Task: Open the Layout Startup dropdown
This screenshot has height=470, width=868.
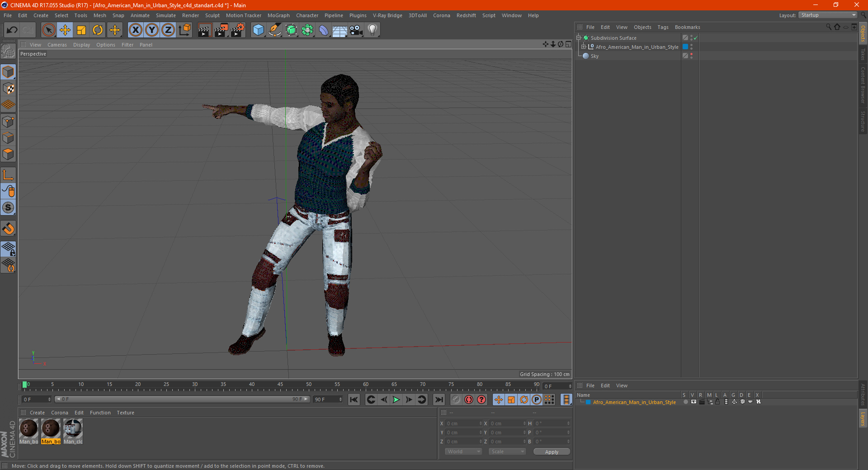Action: (x=828, y=15)
